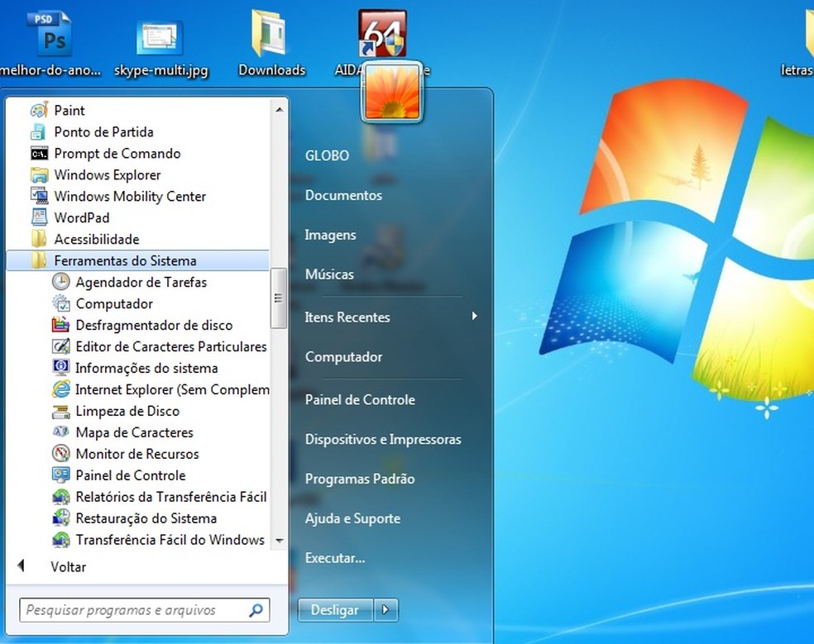Open shutdown options arrow next to Desligar
The width and height of the screenshot is (814, 644).
385,610
